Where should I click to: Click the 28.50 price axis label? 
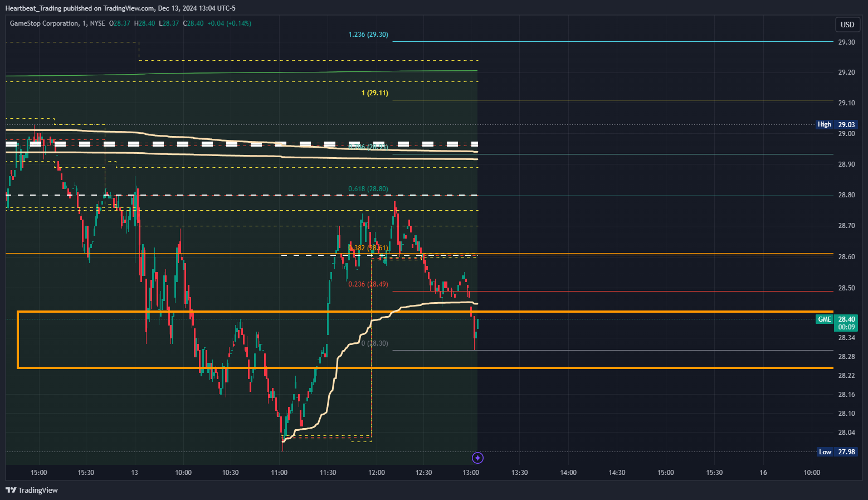tap(846, 288)
